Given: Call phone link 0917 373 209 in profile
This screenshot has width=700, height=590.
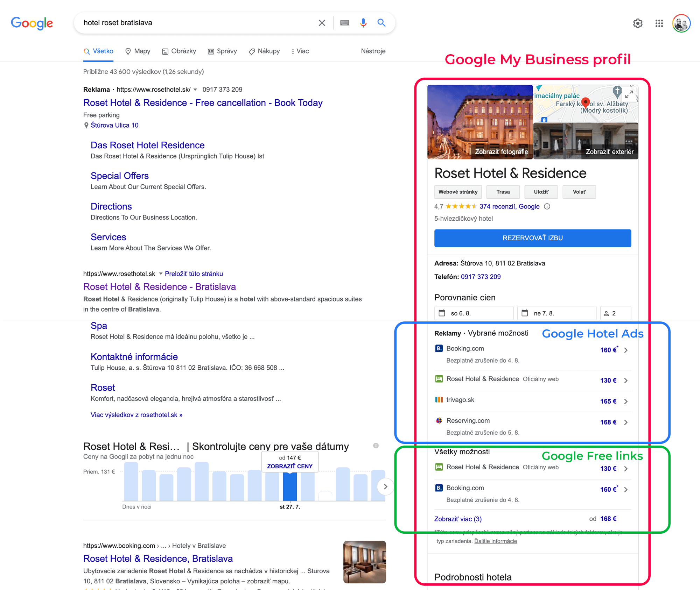Looking at the screenshot, I should pos(481,277).
